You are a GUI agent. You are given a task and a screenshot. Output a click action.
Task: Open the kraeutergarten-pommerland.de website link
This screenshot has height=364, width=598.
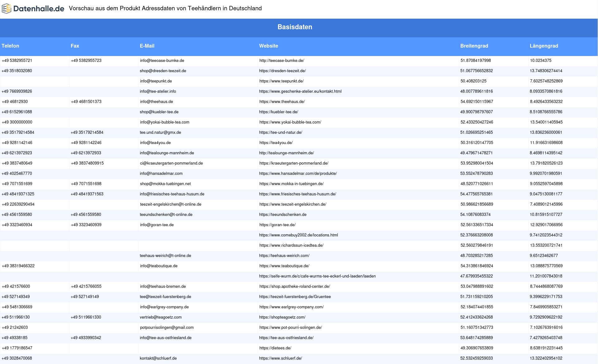click(x=294, y=163)
